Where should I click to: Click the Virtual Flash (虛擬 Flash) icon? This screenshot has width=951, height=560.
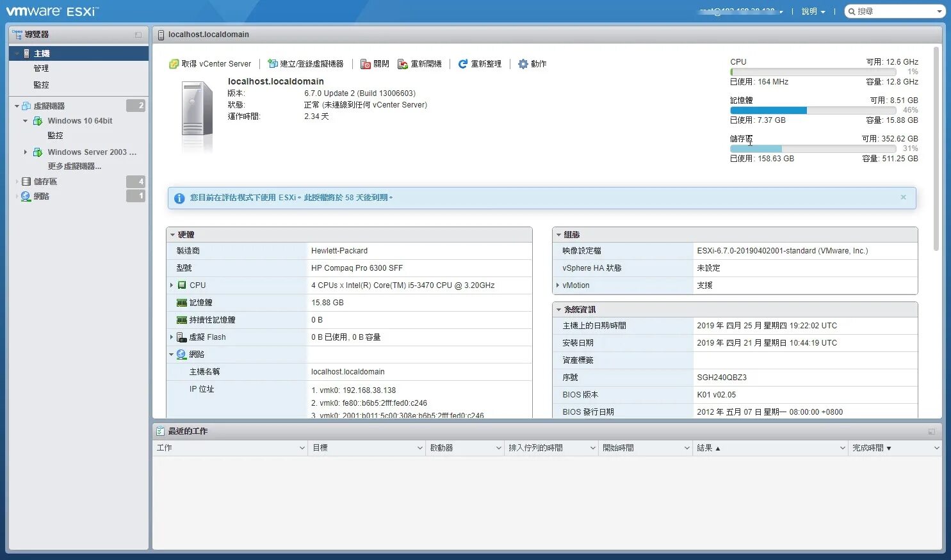[182, 337]
